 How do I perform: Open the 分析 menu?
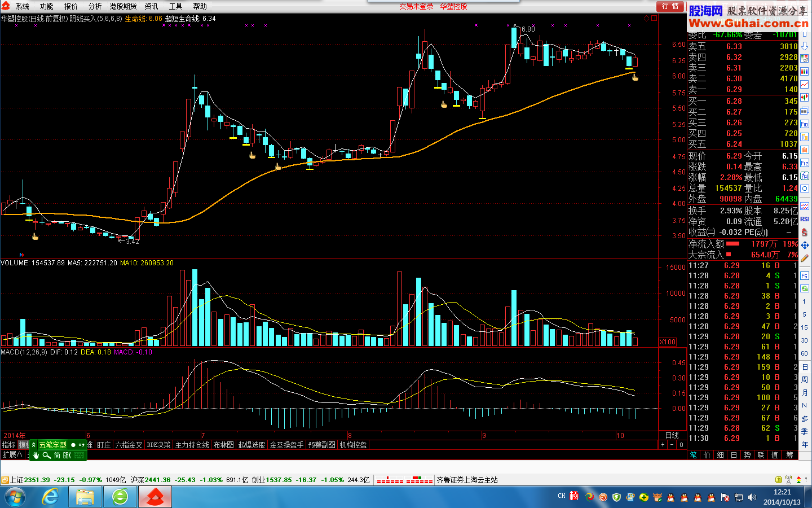click(95, 6)
